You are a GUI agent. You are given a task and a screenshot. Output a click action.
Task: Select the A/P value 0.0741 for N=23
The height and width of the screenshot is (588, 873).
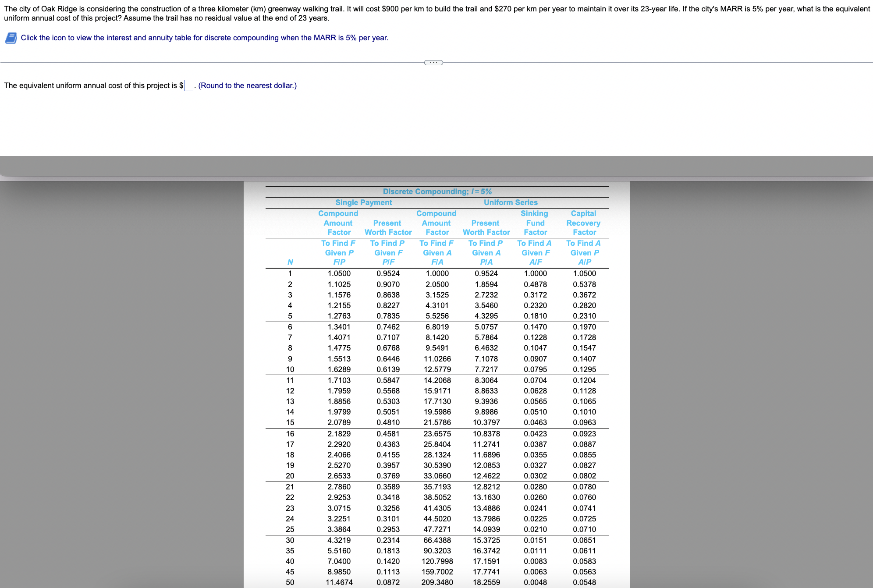tap(584, 508)
